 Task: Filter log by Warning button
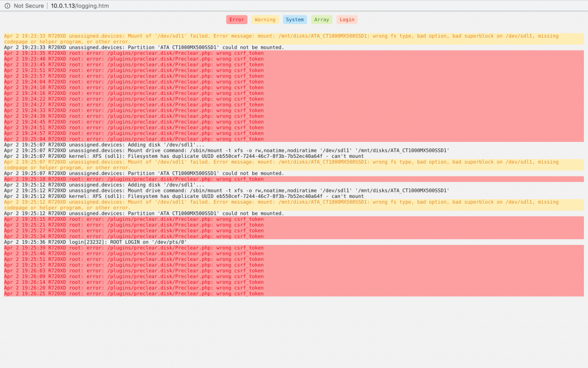click(x=265, y=19)
